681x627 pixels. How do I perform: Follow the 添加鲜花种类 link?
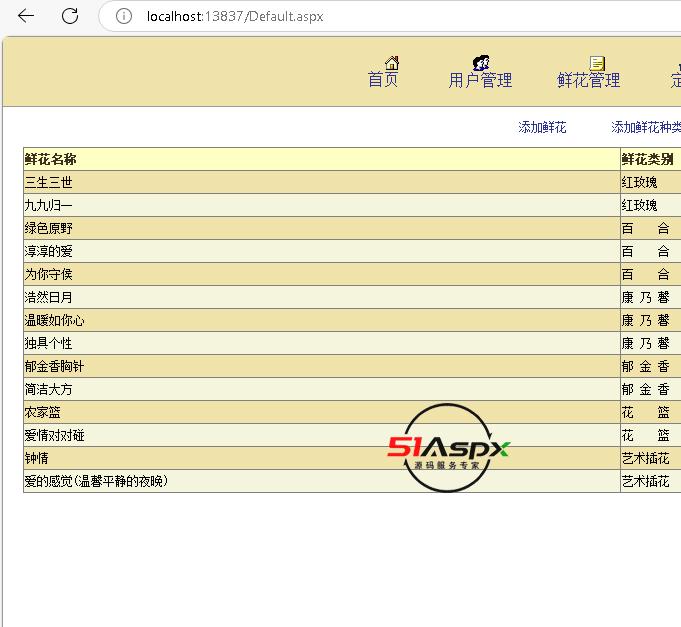tap(646, 127)
